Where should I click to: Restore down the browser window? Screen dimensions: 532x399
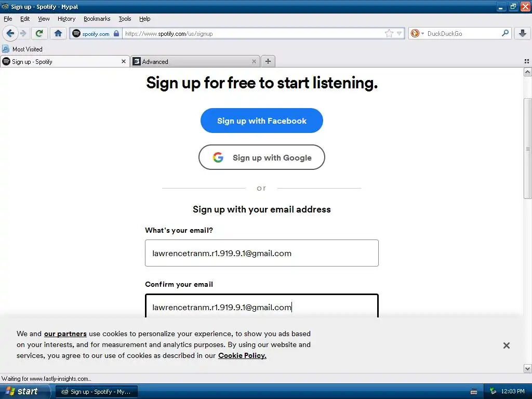[513, 7]
